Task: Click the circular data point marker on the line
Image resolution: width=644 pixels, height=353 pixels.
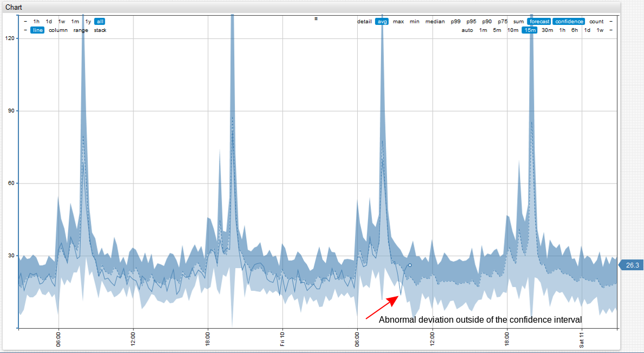Action: [410, 265]
